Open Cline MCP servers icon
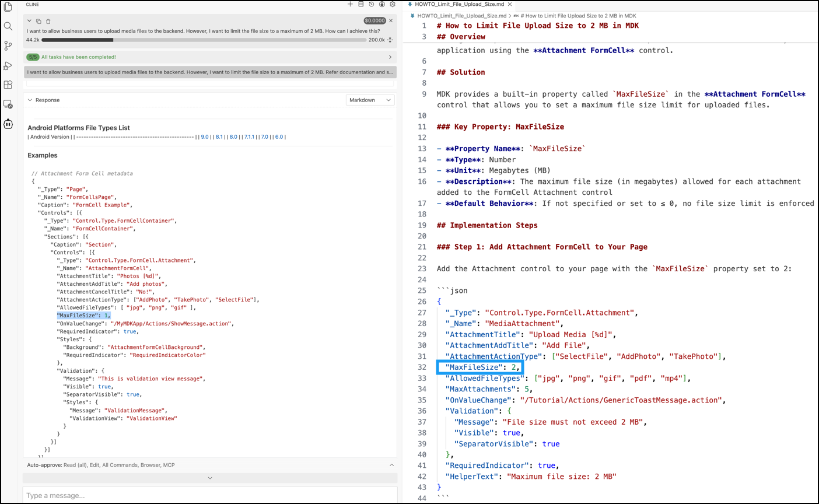The width and height of the screenshot is (819, 504). click(360, 4)
